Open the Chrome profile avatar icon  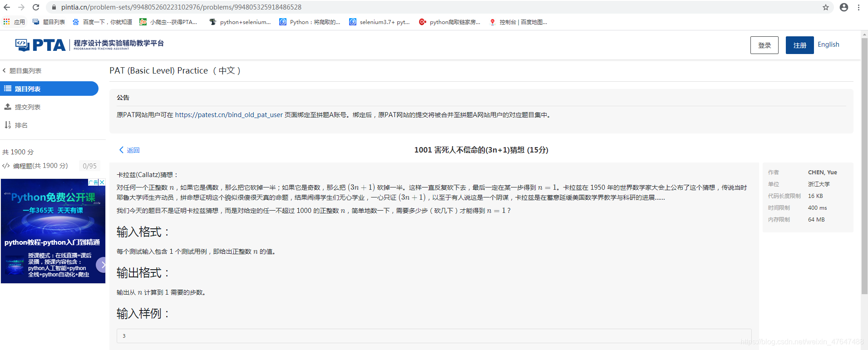click(844, 7)
